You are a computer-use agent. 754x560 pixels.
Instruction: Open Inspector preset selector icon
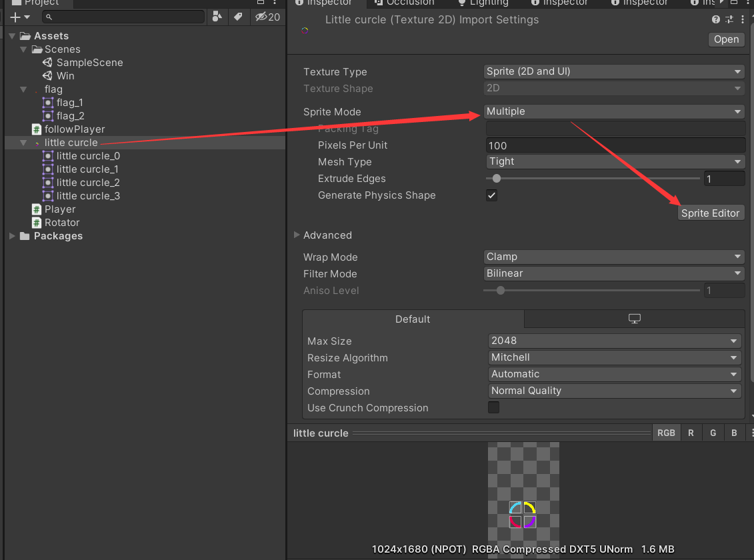point(729,19)
